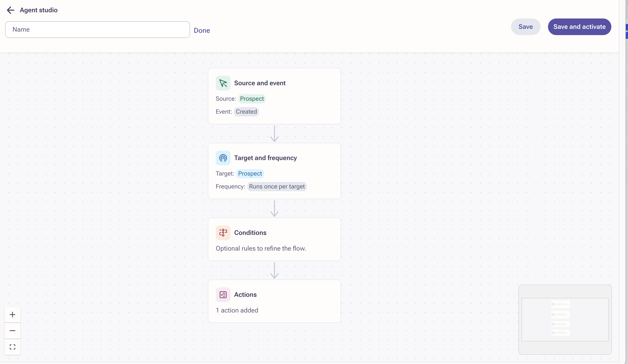Screen dimensions: 628x364
Task: Open the Source and event card title
Action: (259, 83)
